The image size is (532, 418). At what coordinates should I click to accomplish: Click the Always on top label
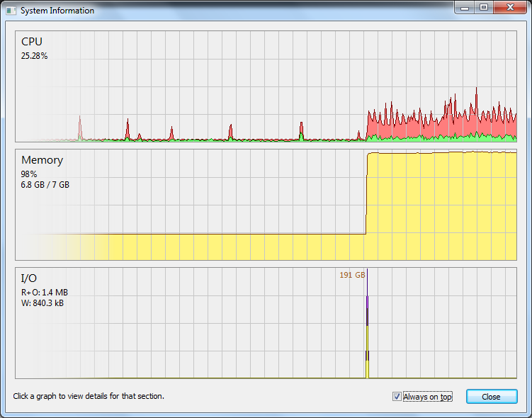coord(427,397)
